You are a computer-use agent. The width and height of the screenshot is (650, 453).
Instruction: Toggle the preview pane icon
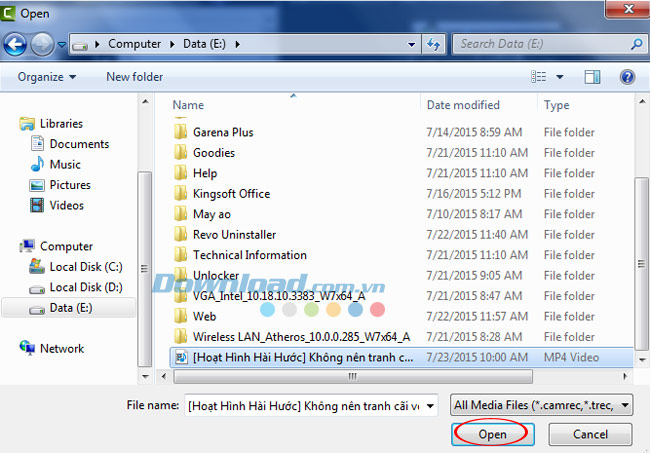592,77
